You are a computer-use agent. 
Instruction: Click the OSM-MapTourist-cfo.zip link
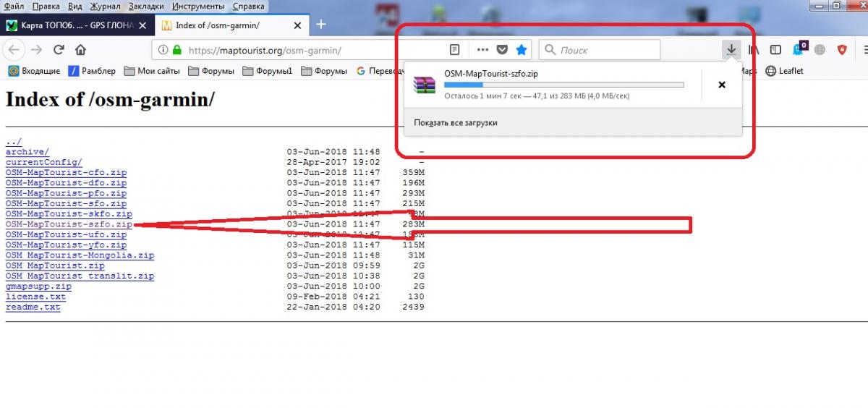point(66,173)
